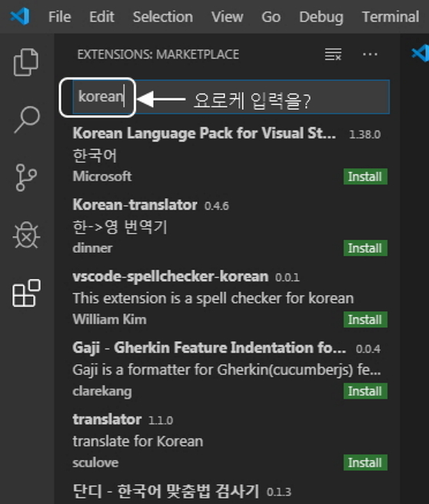Select vscode-spellchecker-korean extension title
Viewport: 429px width, 504px height.
171,277
